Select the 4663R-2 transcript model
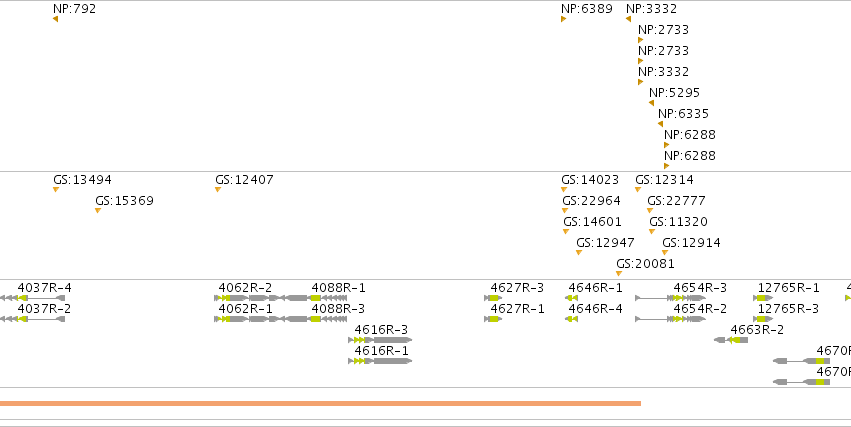Screen dimensions: 851x427 [731, 340]
